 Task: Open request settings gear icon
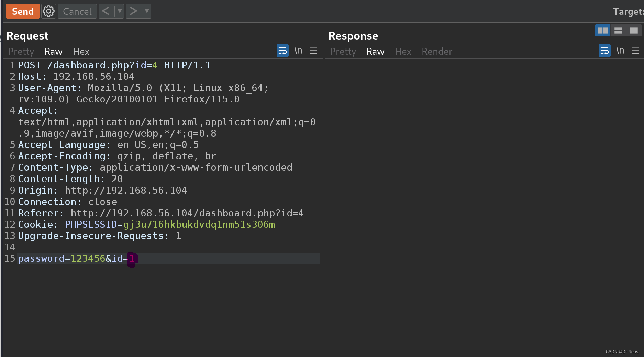point(48,11)
